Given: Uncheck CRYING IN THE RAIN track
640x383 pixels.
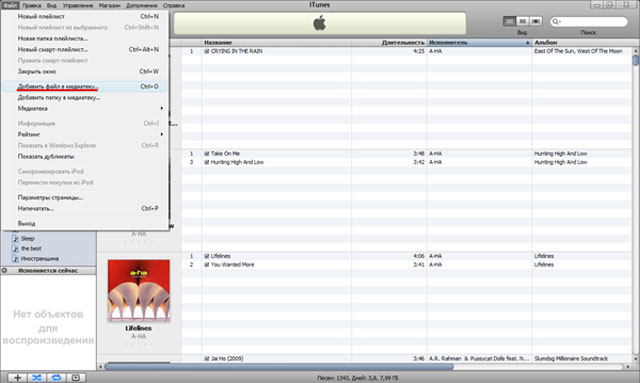Looking at the screenshot, I should tap(207, 51).
